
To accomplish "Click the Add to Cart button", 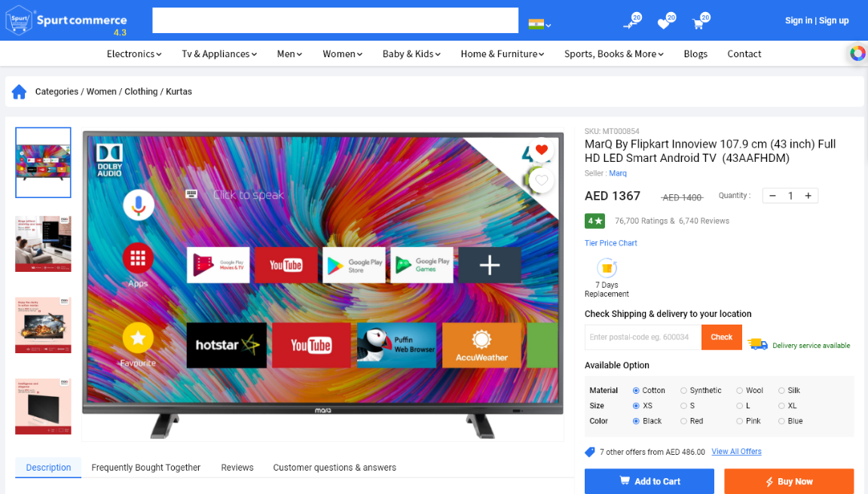I will pos(649,481).
